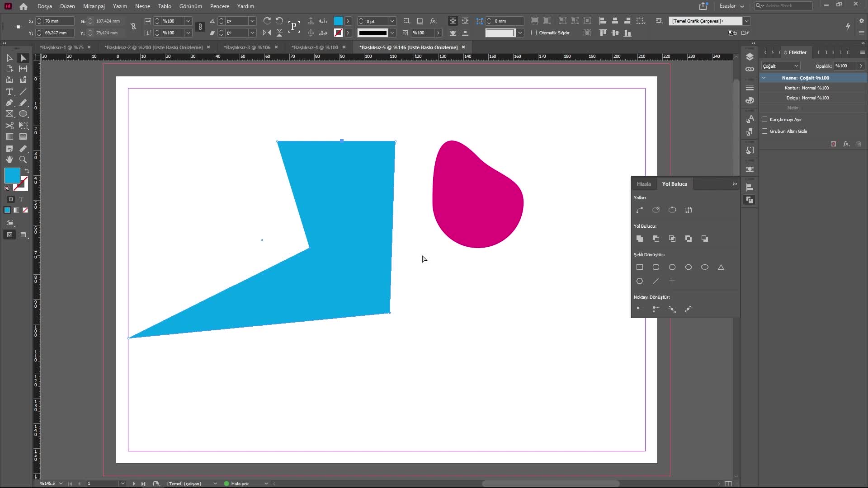Select the Dolgu: Normal %100 row

[x=807, y=98]
